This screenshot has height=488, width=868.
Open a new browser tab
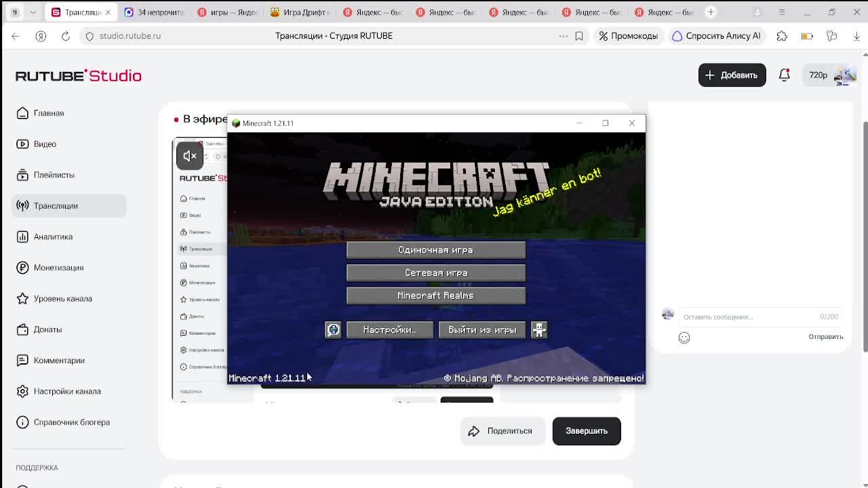coord(711,12)
